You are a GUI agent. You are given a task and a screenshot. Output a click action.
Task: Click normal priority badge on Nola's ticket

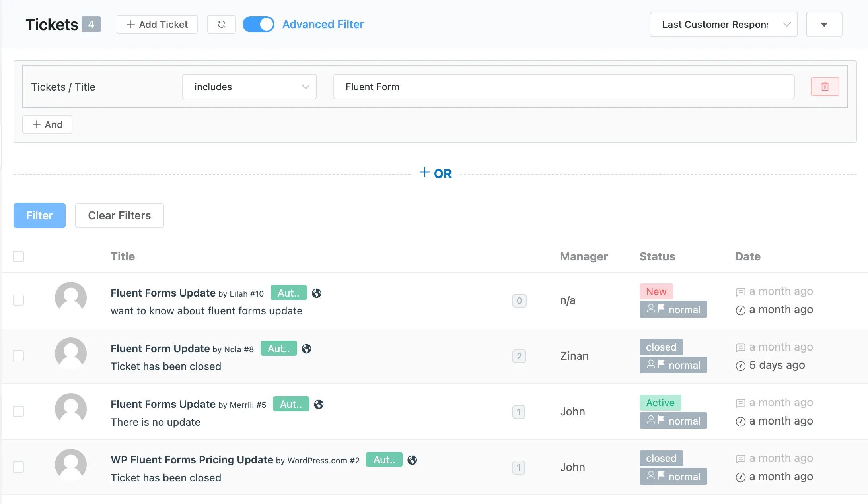coord(673,365)
